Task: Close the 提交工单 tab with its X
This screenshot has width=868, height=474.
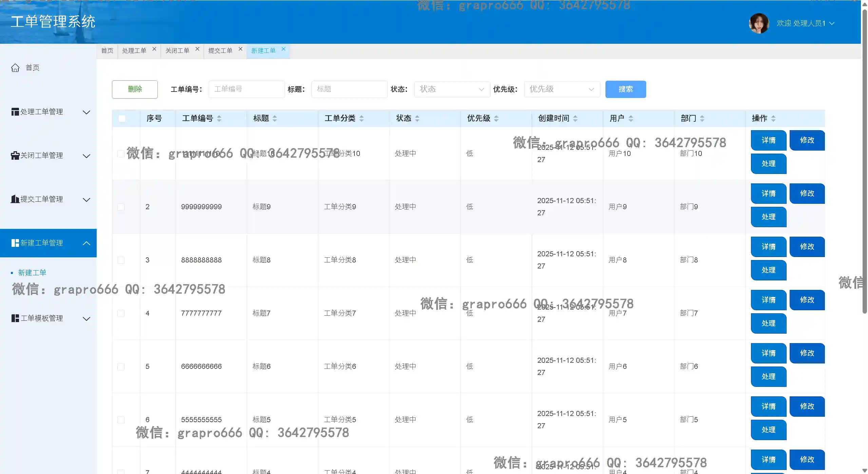Action: click(x=240, y=49)
